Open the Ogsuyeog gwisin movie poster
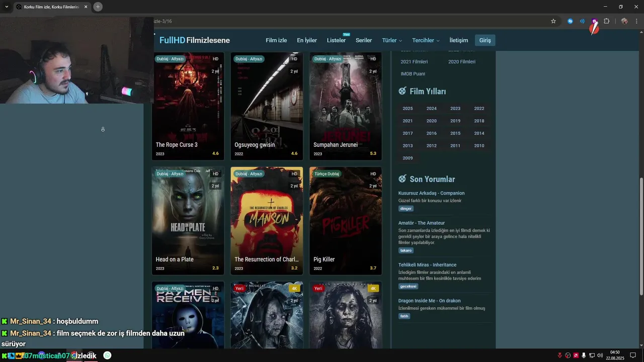The width and height of the screenshot is (644, 362). pyautogui.click(x=267, y=106)
